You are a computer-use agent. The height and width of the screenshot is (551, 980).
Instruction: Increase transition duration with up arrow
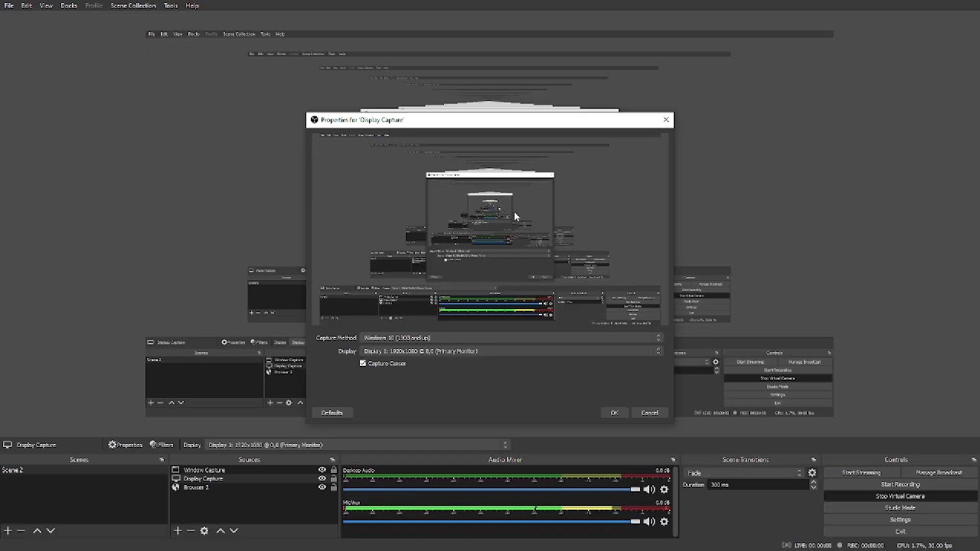(x=812, y=482)
